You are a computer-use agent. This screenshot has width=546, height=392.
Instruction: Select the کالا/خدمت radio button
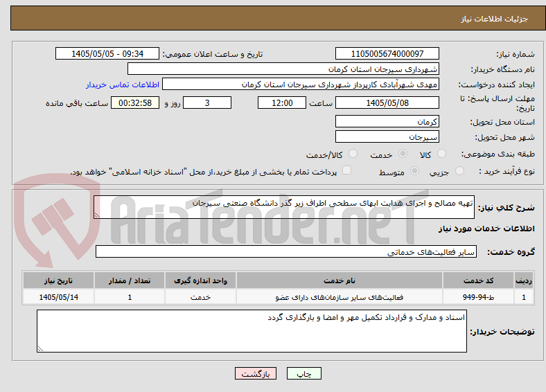click(353, 154)
